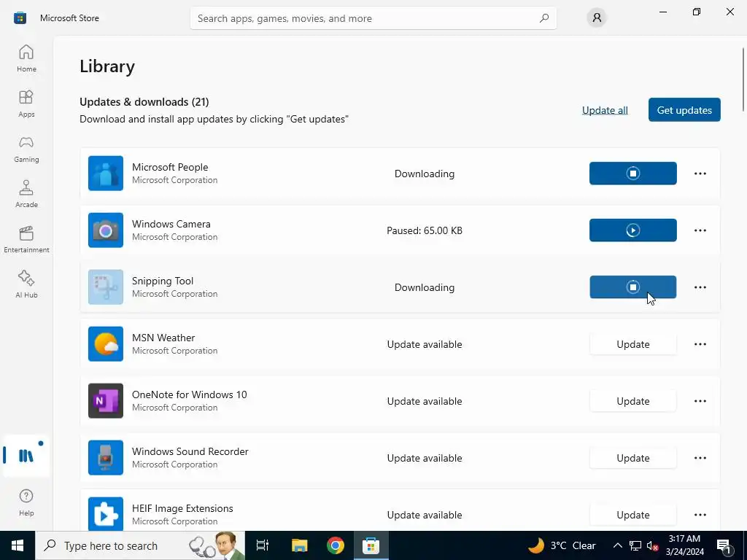The width and height of the screenshot is (747, 560).
Task: Open the notification center icon
Action: [x=724, y=545]
